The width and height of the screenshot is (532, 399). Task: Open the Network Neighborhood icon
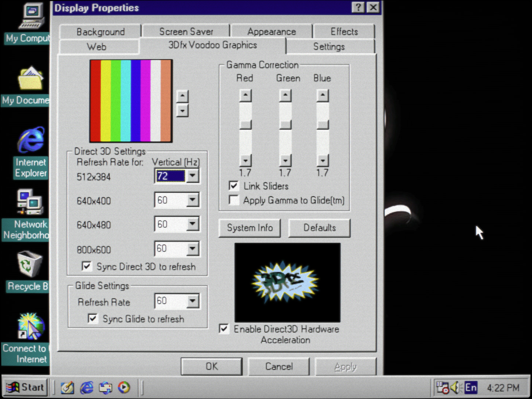30,202
